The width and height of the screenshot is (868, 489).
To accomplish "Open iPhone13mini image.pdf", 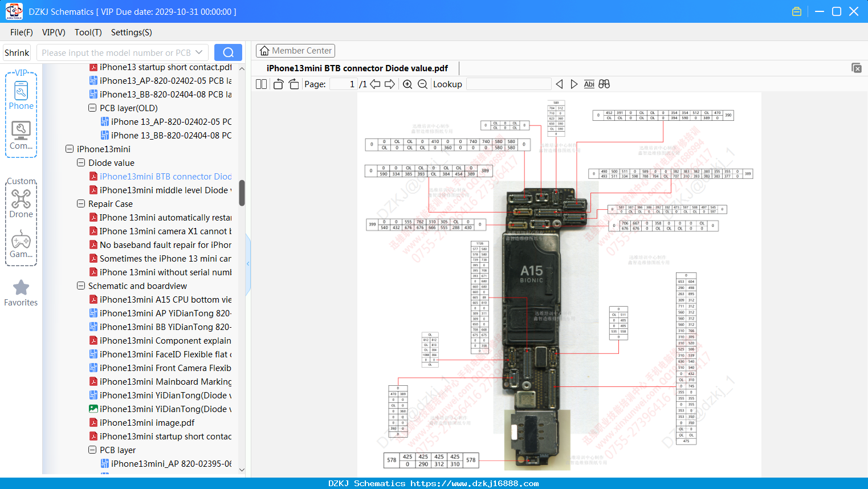I will [147, 422].
